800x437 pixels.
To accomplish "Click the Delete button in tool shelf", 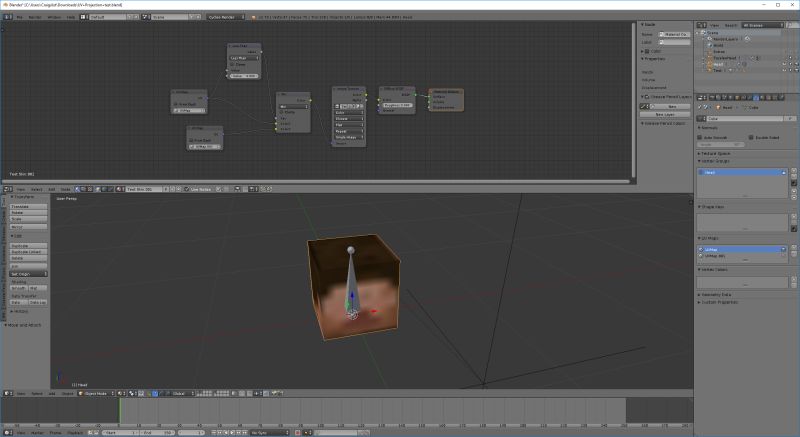I will tap(29, 258).
